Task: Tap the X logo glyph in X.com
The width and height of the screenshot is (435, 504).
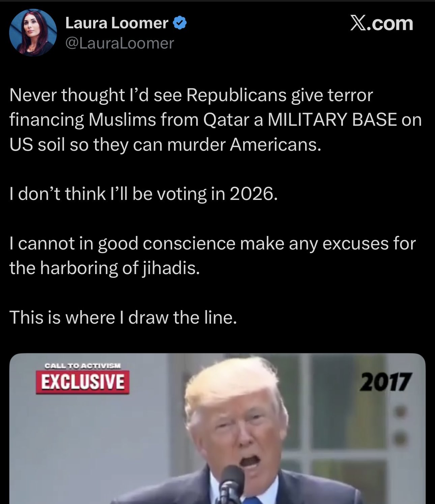Action: point(358,23)
